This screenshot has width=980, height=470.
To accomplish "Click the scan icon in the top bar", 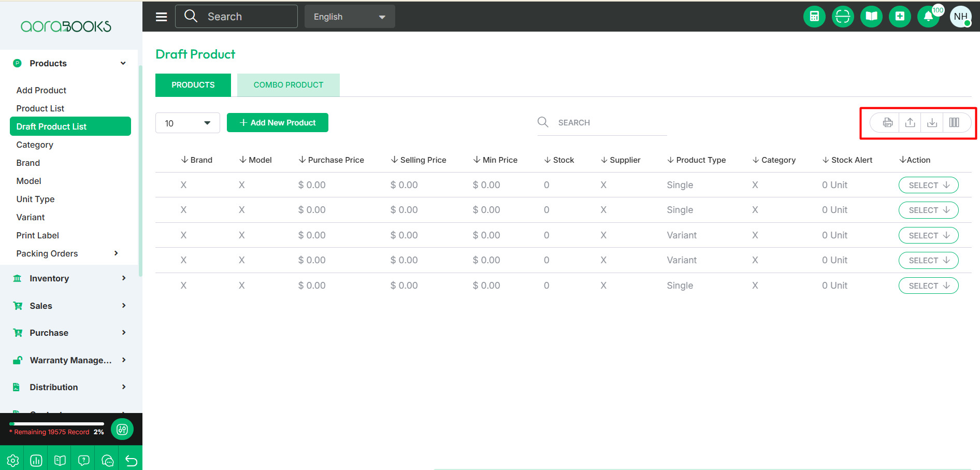I will [x=843, y=17].
